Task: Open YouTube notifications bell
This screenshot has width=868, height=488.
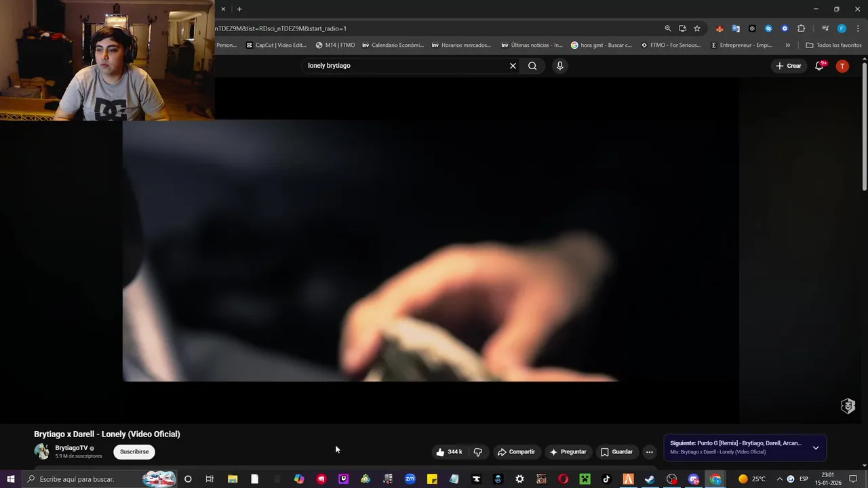Action: [820, 66]
